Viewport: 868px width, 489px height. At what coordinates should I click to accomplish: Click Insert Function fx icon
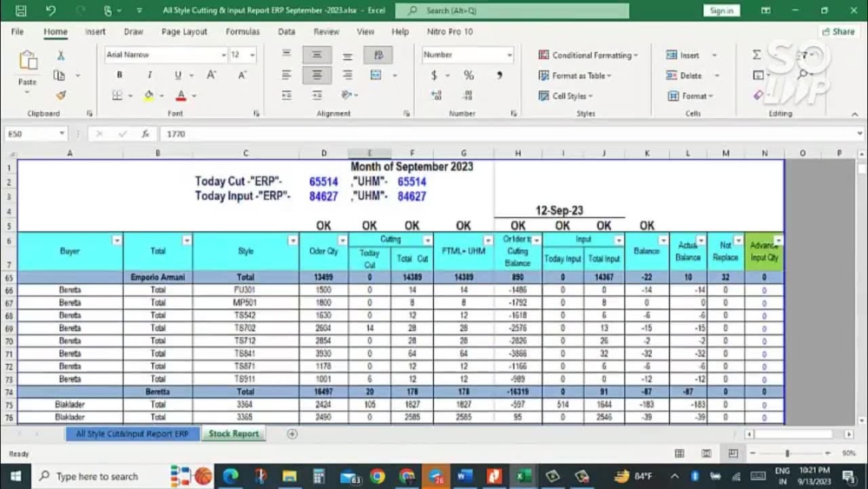pyautogui.click(x=145, y=134)
